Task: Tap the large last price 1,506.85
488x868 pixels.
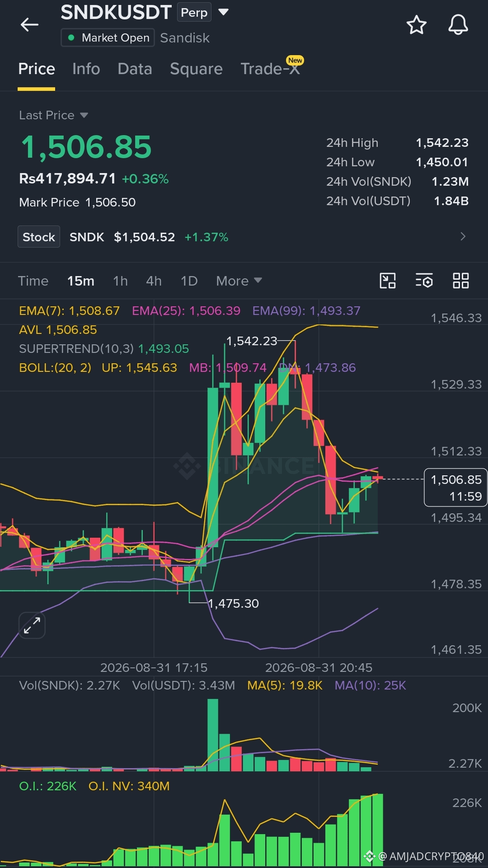Action: click(x=86, y=147)
